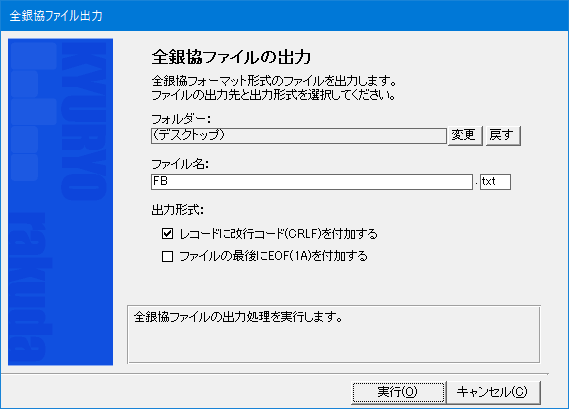Focus the ファイル名 field containing FB

point(312,181)
